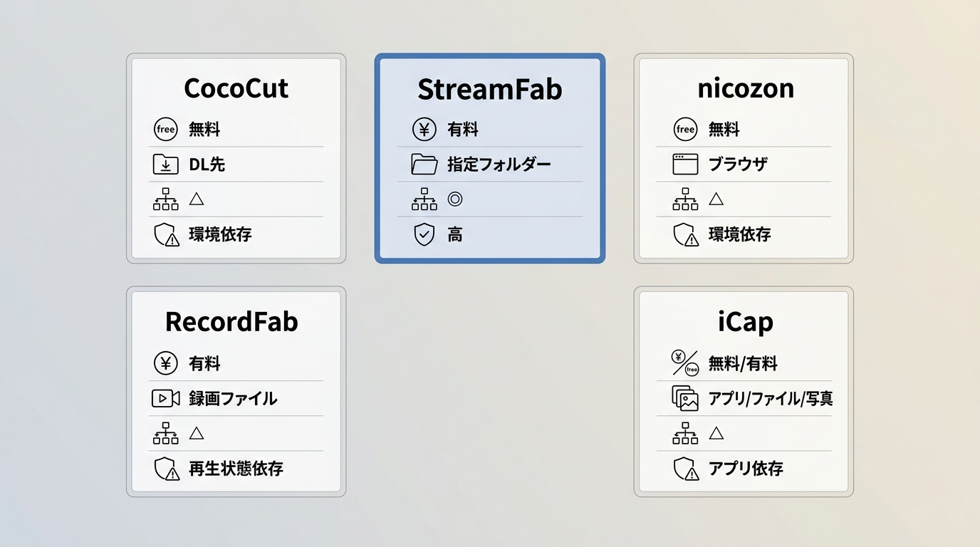Click the ブラウザ label
980x547 pixels.
[738, 165]
